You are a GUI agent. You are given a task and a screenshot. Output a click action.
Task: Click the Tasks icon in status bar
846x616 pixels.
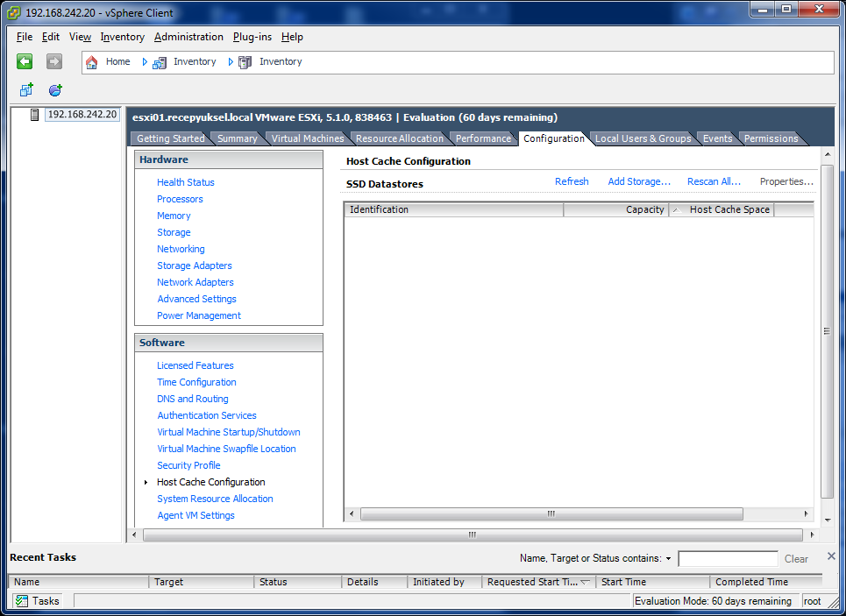pyautogui.click(x=22, y=601)
